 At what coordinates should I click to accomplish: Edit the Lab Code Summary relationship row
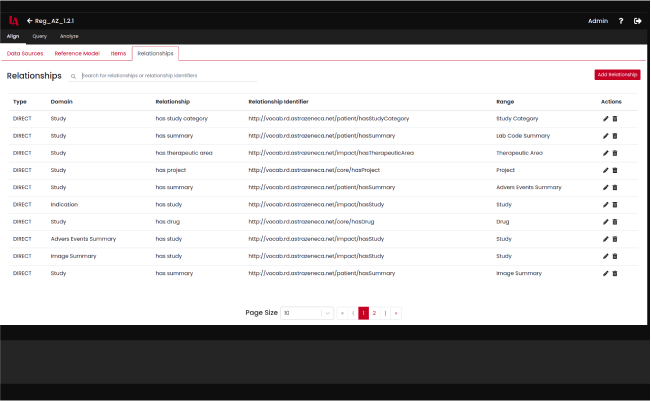(x=606, y=136)
